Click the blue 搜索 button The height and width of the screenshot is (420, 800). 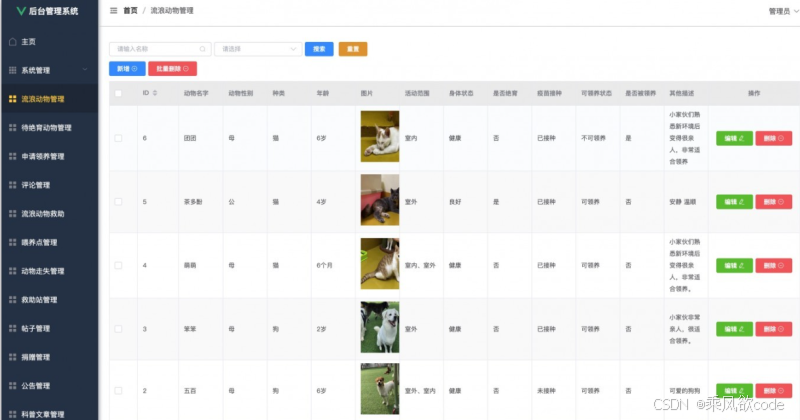[x=319, y=49]
